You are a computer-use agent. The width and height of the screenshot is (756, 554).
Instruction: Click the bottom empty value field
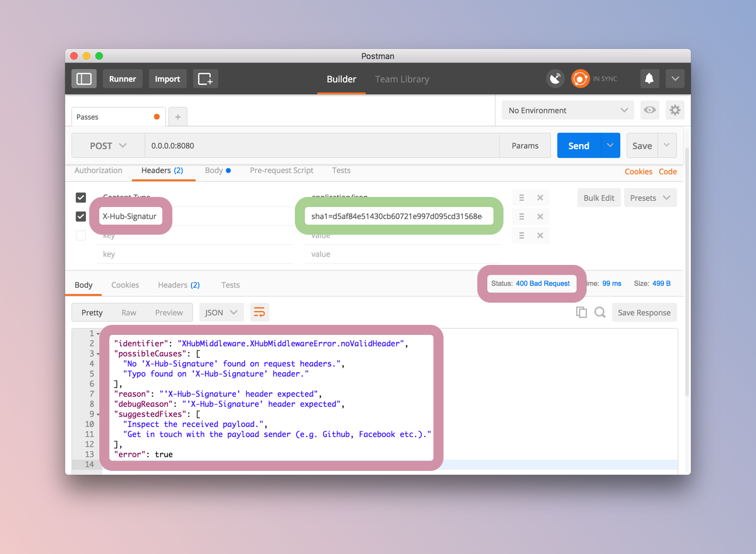[x=403, y=254]
